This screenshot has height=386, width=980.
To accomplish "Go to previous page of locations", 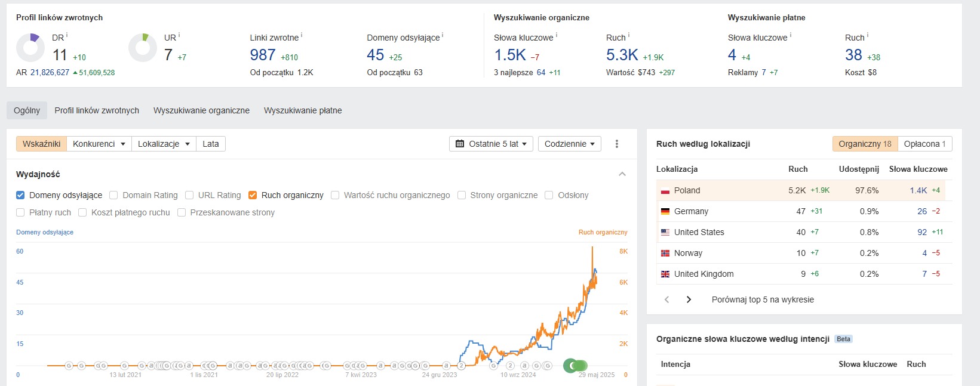I will coord(667,299).
